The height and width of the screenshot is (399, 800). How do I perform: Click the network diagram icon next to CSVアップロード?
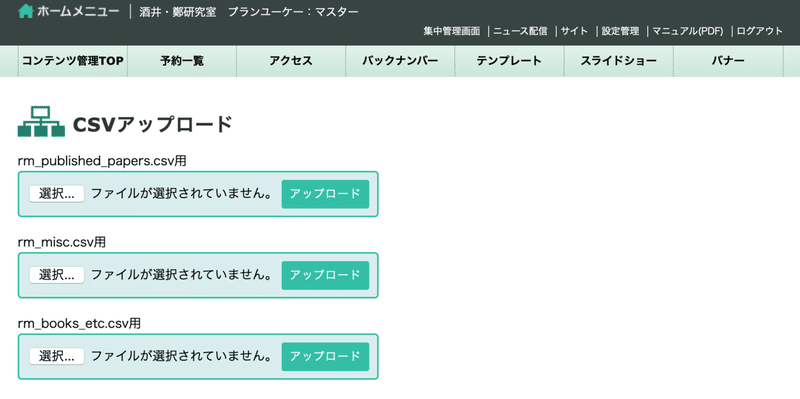coord(41,121)
